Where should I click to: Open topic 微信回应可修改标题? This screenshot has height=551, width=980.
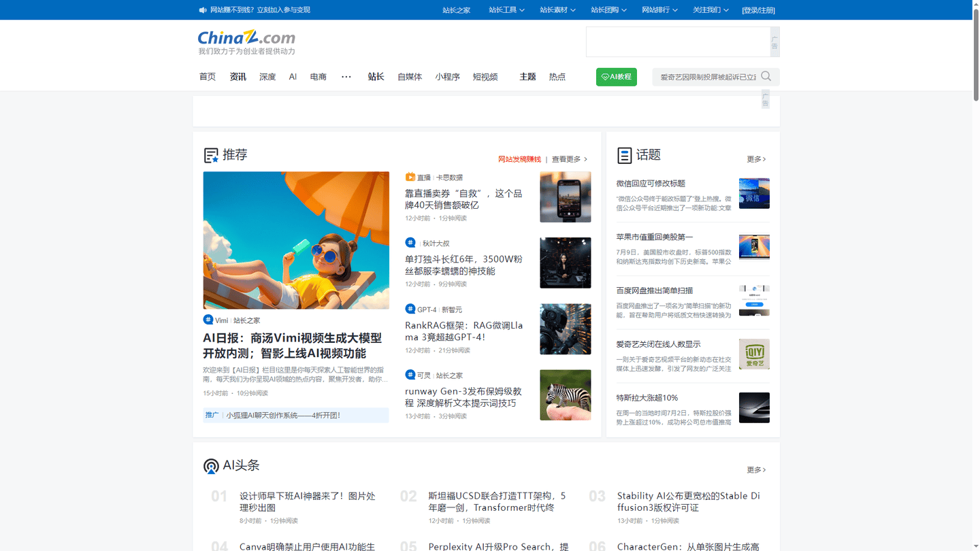click(651, 184)
